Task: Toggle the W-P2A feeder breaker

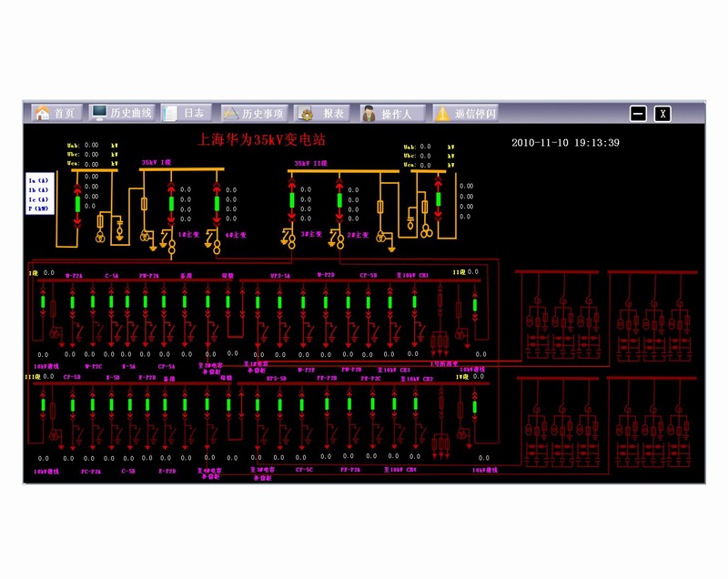Action: [x=73, y=302]
